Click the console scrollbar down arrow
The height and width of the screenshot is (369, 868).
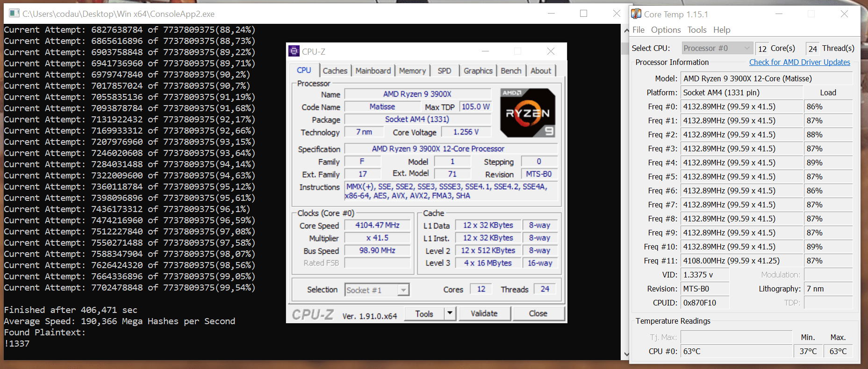click(626, 355)
